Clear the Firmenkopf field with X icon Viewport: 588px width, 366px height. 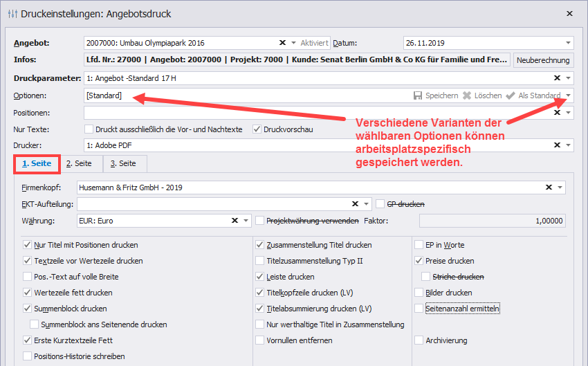click(x=549, y=187)
